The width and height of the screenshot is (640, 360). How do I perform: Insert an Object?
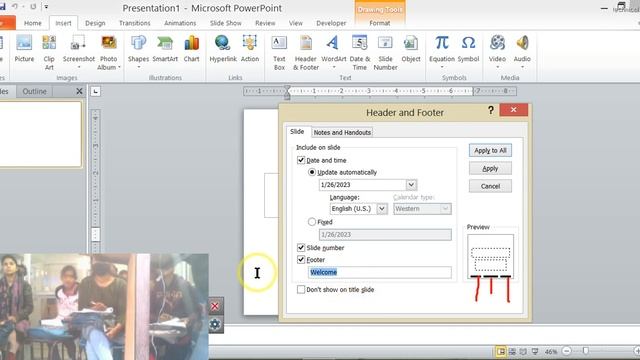tap(411, 49)
